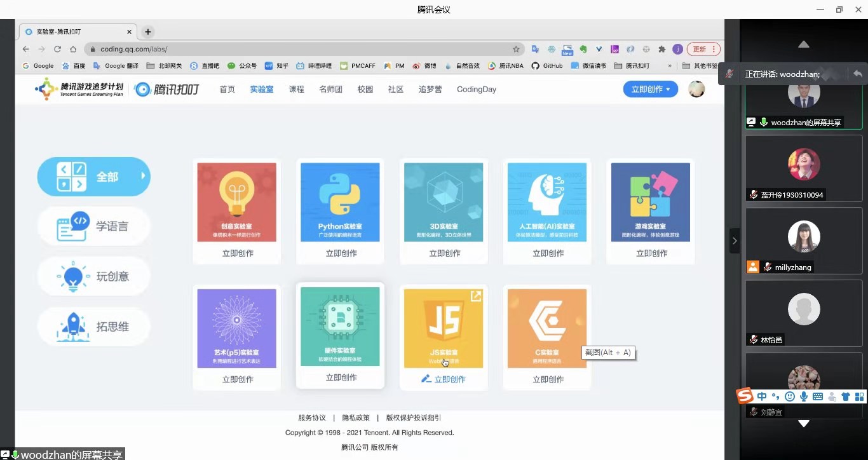Click the Sogou emoji smiley icon

coord(790,396)
